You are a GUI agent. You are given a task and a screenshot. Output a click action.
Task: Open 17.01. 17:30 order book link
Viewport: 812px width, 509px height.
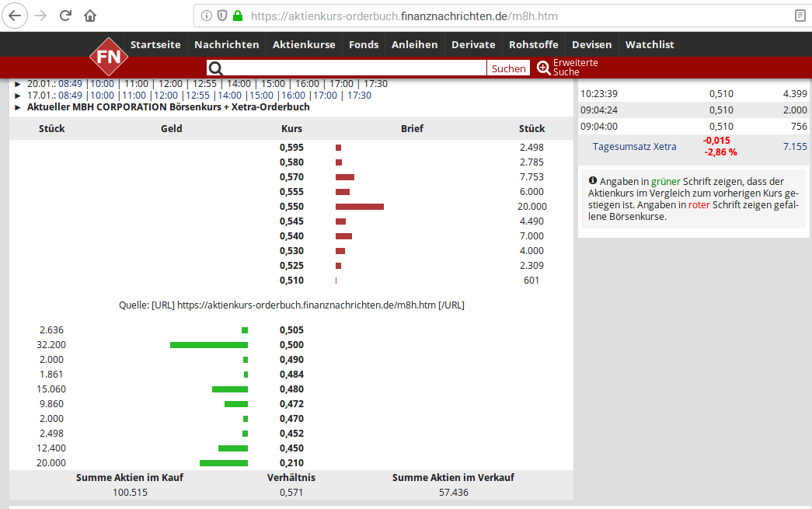tap(360, 96)
